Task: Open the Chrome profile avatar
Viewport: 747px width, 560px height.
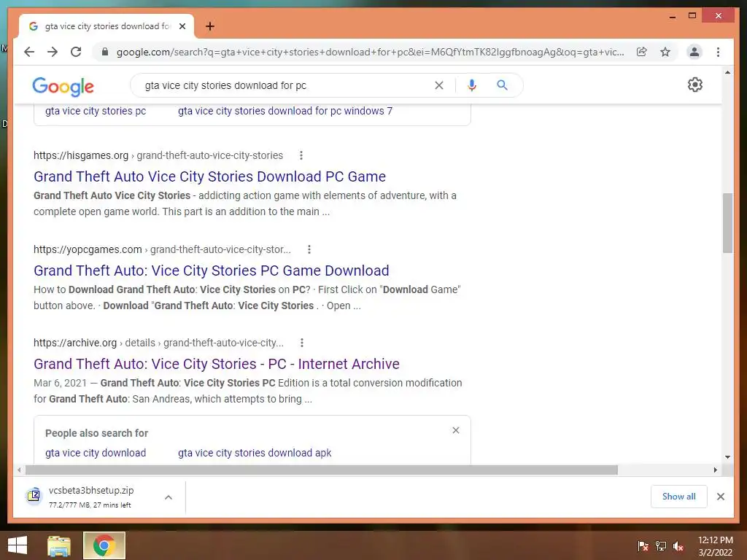Action: click(694, 52)
